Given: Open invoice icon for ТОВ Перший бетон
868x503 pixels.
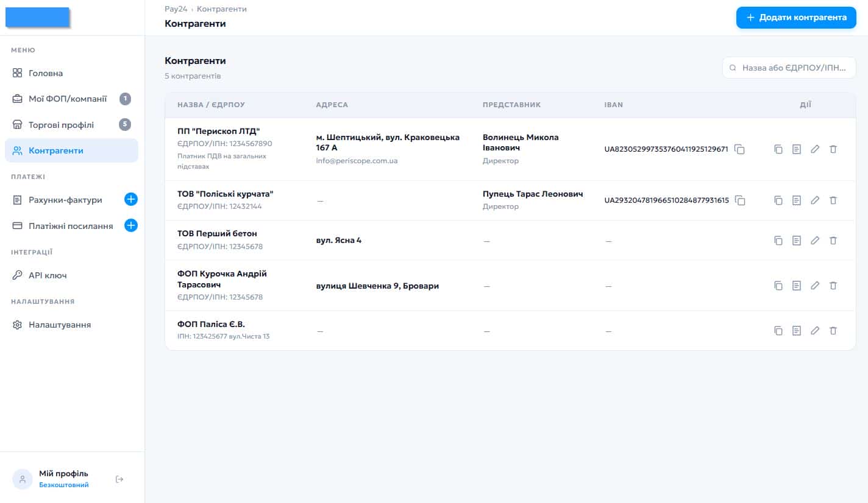Looking at the screenshot, I should tap(796, 241).
